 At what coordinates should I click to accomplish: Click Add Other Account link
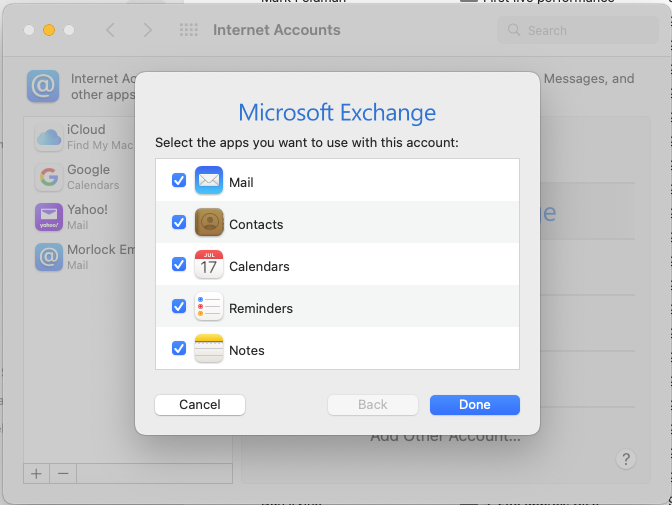pos(445,438)
